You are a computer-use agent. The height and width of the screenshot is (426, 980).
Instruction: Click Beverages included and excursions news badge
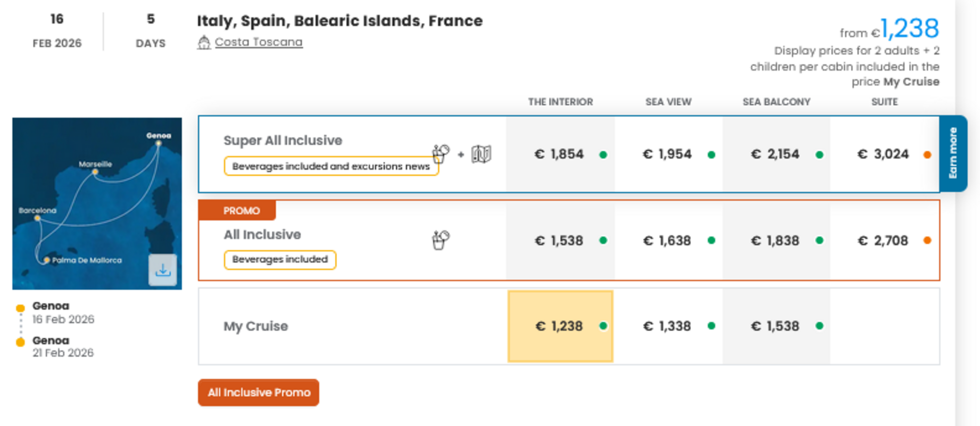coord(331,166)
